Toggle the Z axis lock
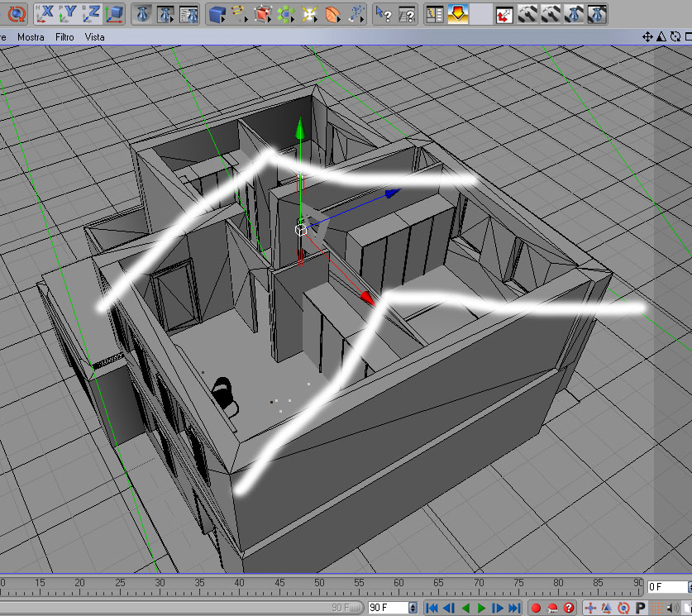 pyautogui.click(x=91, y=14)
